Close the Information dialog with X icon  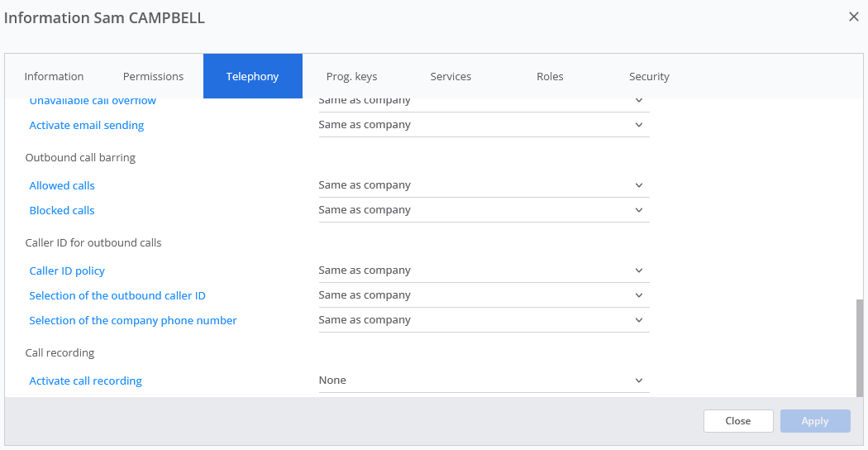click(854, 17)
